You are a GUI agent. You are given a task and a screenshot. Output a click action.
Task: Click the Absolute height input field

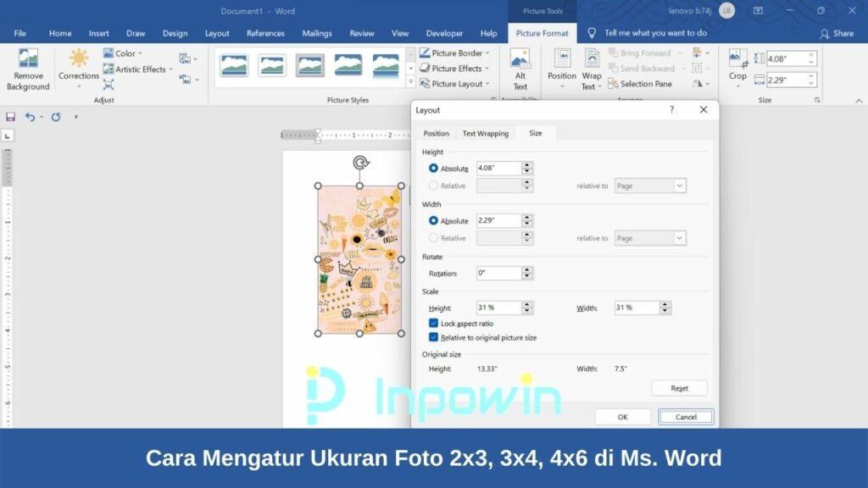[498, 168]
